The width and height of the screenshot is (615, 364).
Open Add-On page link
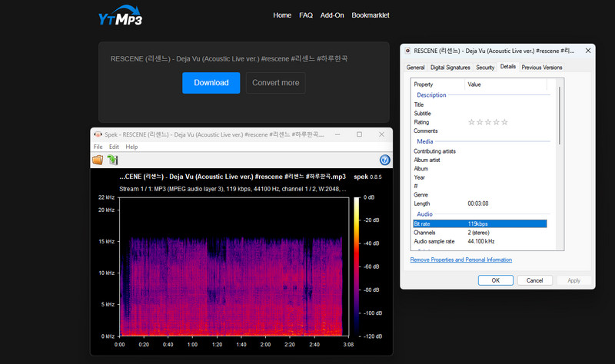332,15
